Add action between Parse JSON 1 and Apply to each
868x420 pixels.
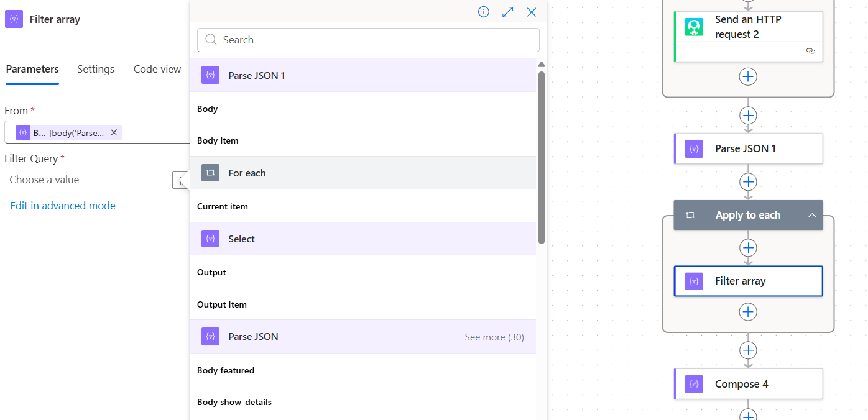(748, 182)
